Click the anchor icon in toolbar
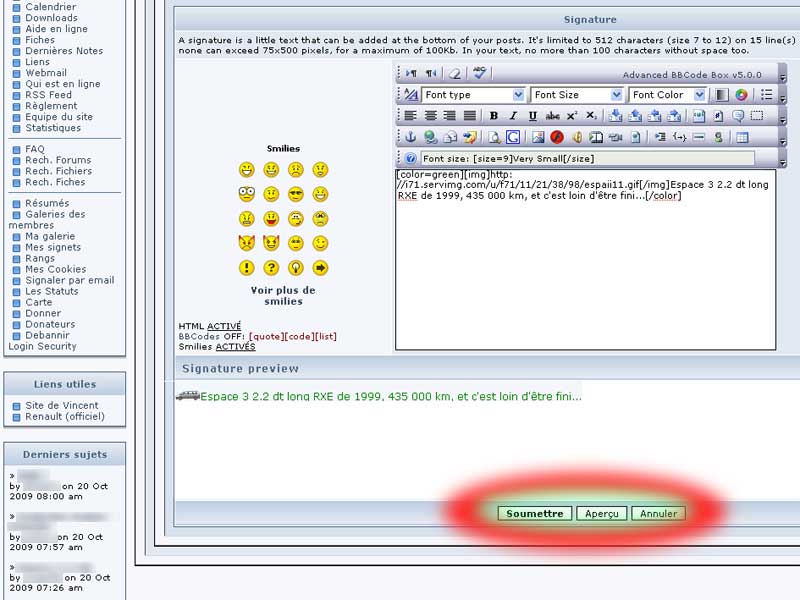 (410, 137)
